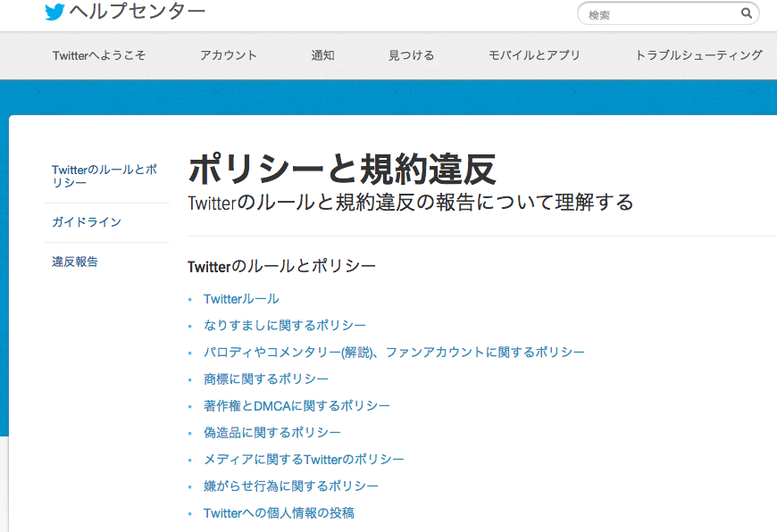Select sidebar item Twitterのルールとポリシー
This screenshot has height=532, width=777.
pos(104,177)
